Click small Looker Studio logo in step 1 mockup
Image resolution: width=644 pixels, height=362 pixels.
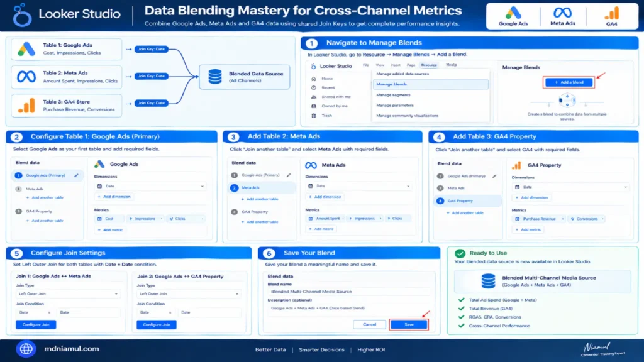pos(313,66)
